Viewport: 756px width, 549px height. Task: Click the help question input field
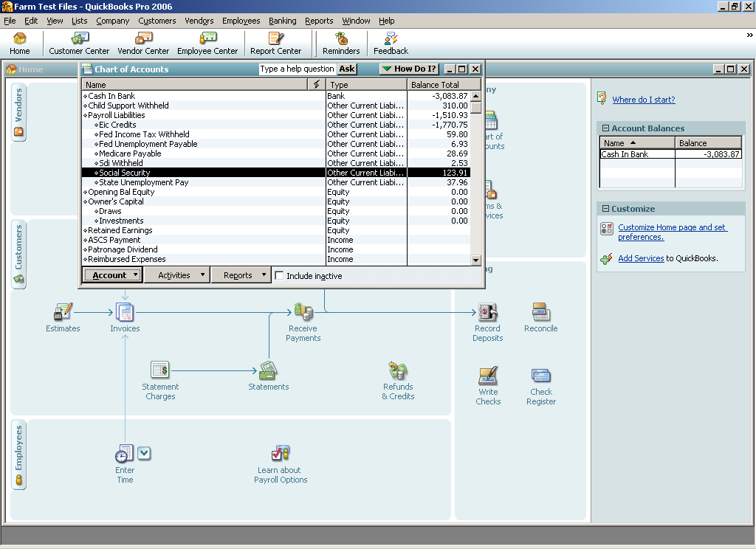coord(297,69)
